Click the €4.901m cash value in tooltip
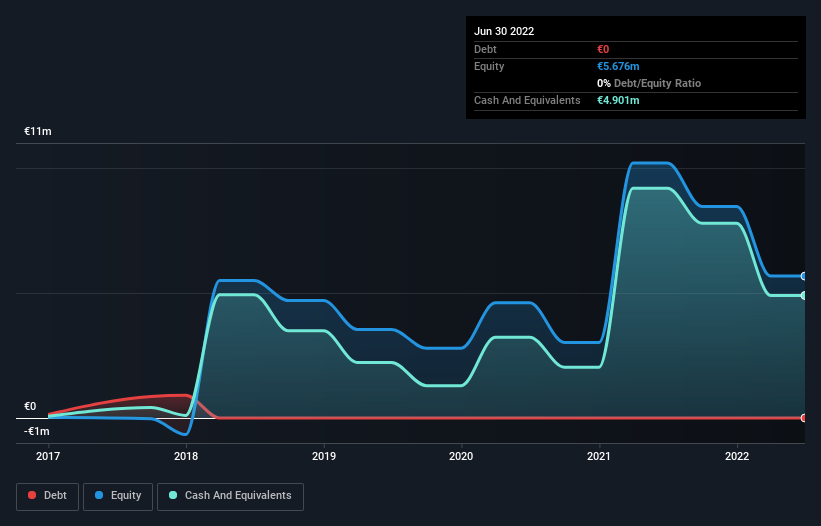 click(x=618, y=100)
